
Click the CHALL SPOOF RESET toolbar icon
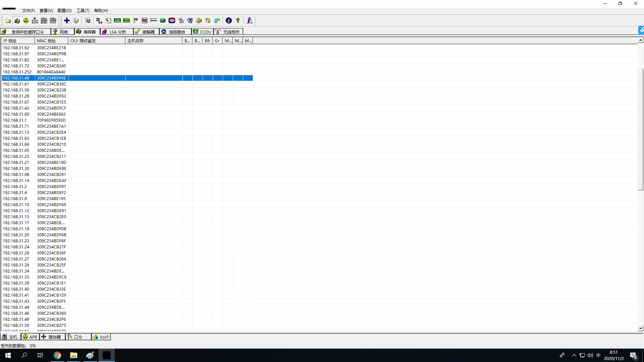(x=44, y=21)
